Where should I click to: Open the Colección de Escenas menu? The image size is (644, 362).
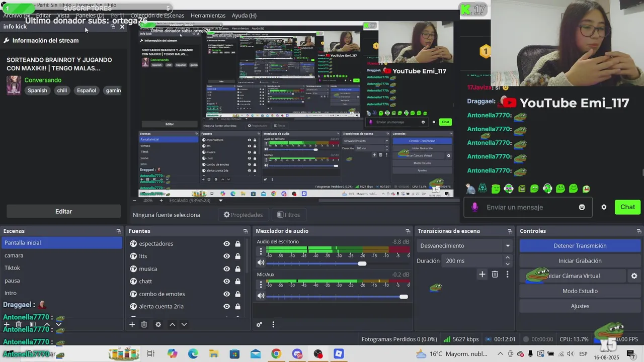(157, 16)
